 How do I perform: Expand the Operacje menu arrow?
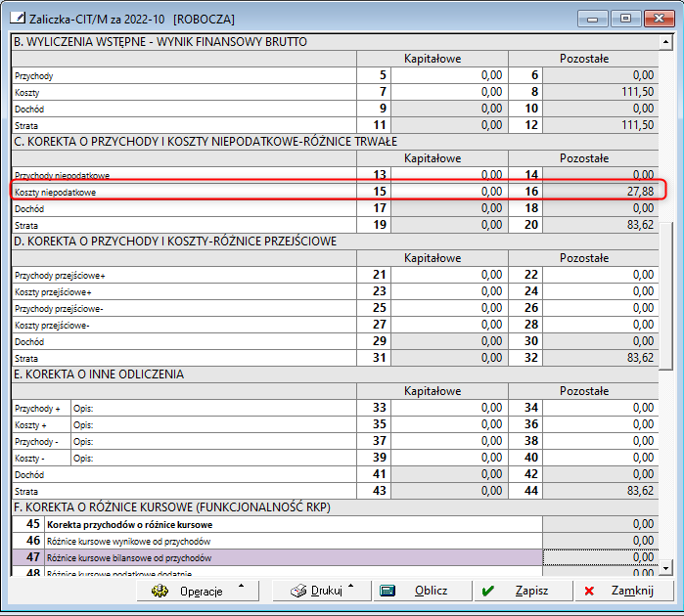pyautogui.click(x=242, y=586)
